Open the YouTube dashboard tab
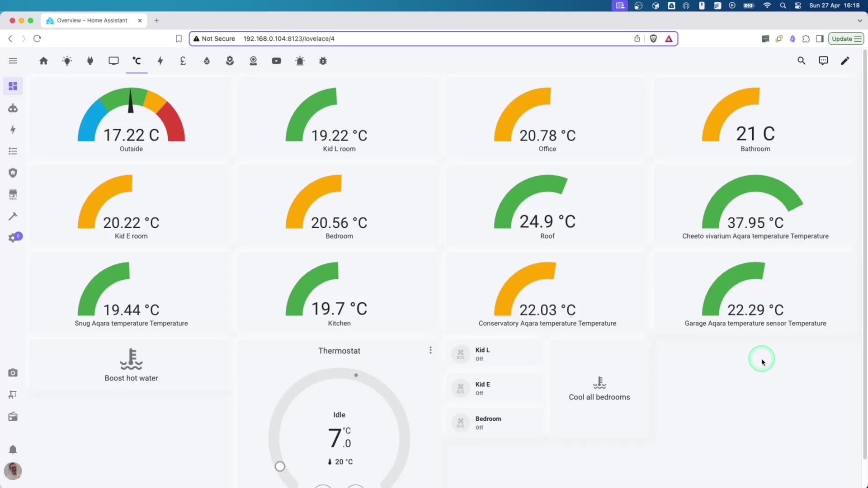868x488 pixels. point(276,61)
